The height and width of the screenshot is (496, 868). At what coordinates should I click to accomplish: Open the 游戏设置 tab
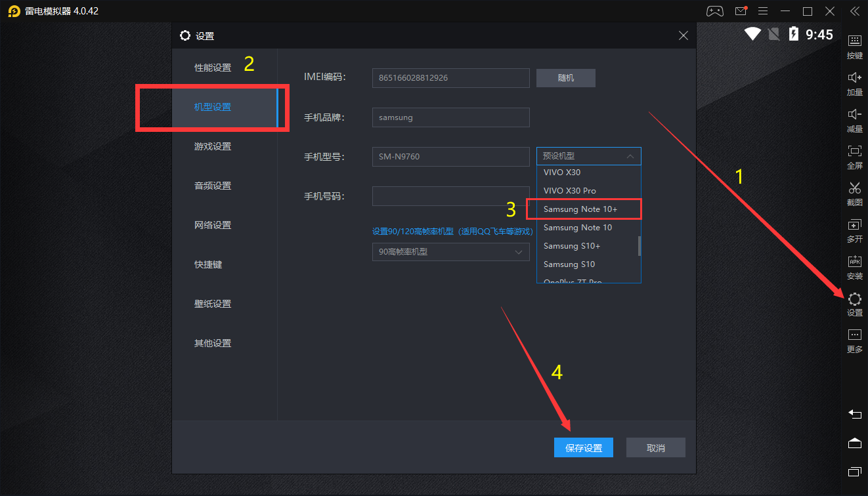(x=213, y=146)
